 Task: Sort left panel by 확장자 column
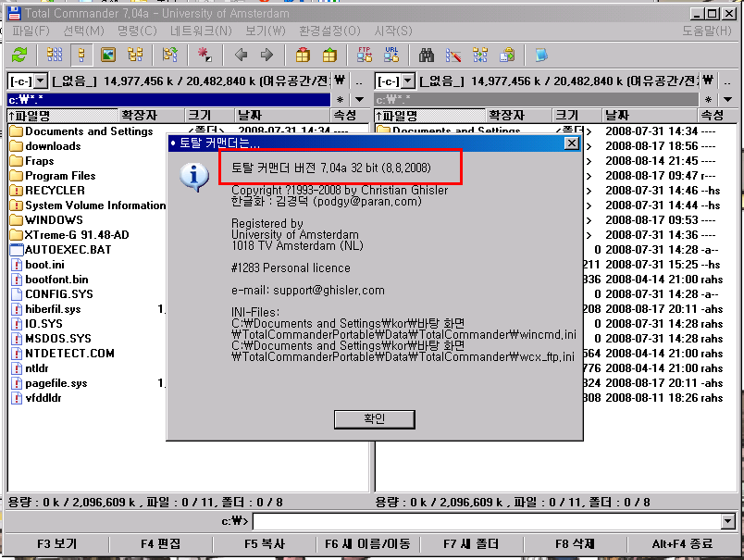[x=152, y=116]
